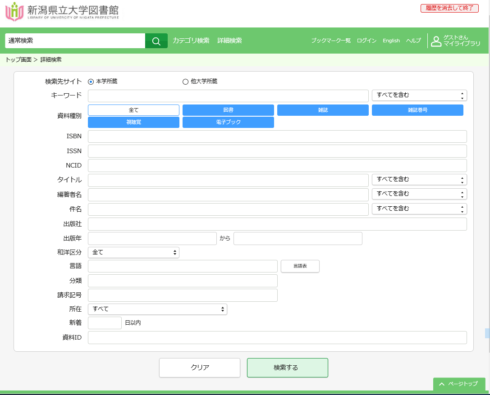Click the ページトップ up arrow icon
Image resolution: width=490 pixels, height=395 pixels.
click(x=442, y=384)
